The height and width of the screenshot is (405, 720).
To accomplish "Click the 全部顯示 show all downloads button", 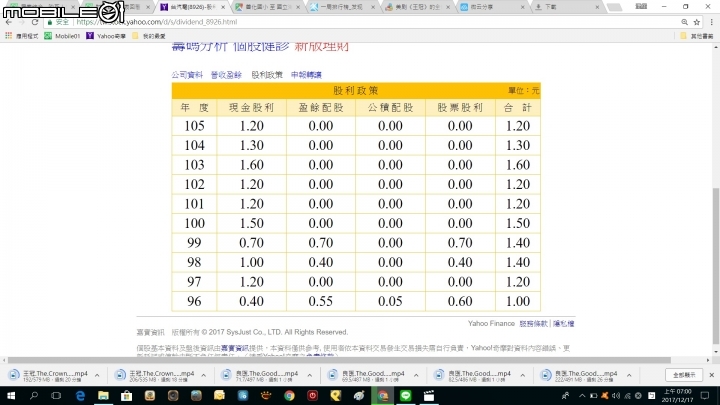I will coord(684,375).
